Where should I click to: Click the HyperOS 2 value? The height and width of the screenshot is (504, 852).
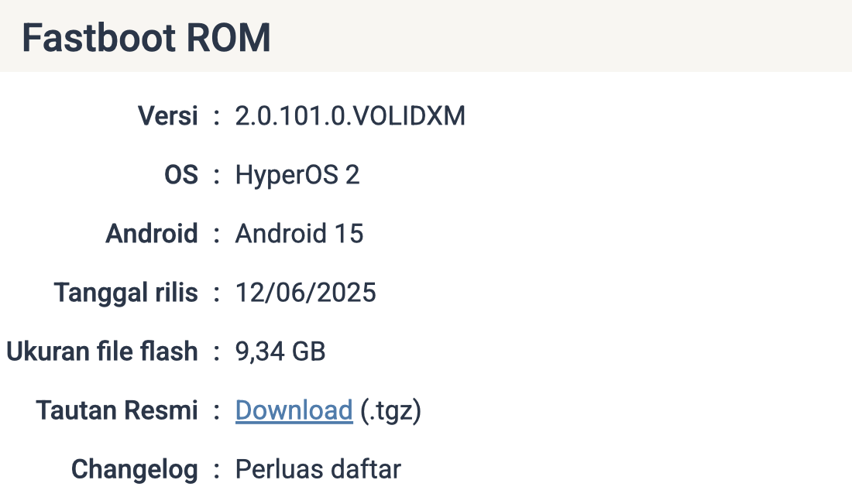(297, 175)
